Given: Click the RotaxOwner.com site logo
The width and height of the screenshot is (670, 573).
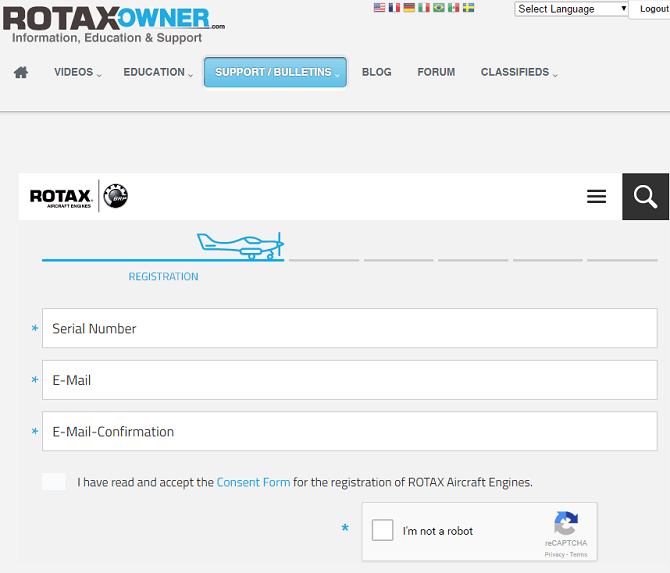Looking at the screenshot, I should pyautogui.click(x=114, y=19).
